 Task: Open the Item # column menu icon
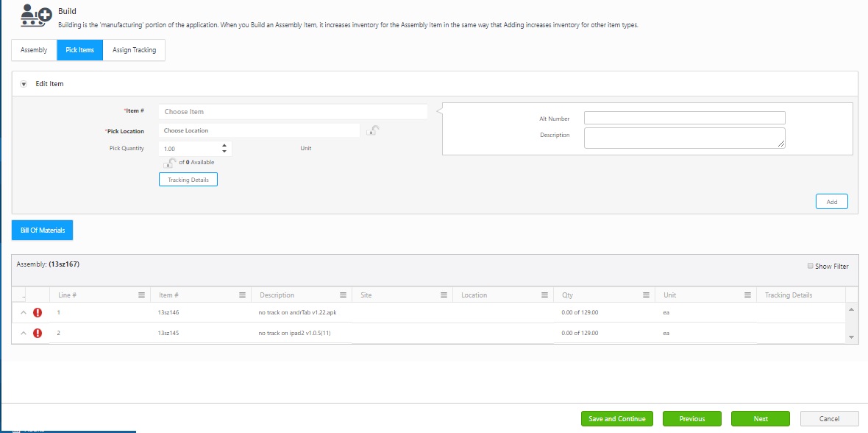pyautogui.click(x=242, y=295)
